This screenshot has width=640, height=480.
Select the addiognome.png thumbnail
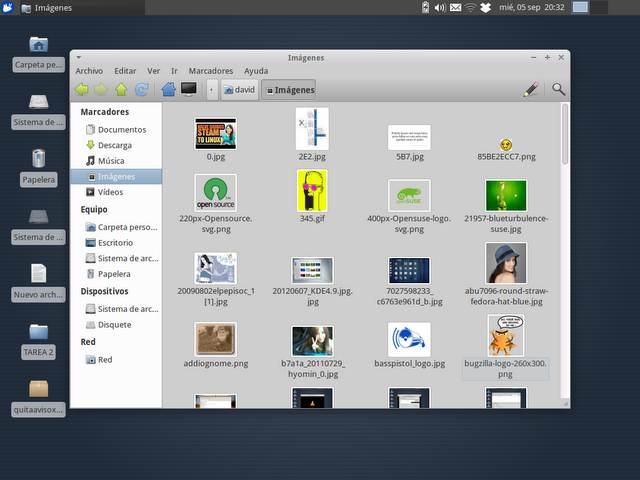coord(216,339)
